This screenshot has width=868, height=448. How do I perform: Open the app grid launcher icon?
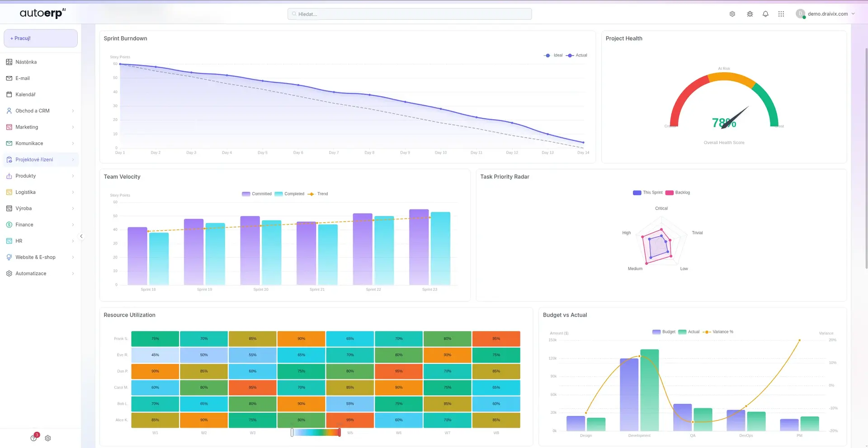click(781, 14)
